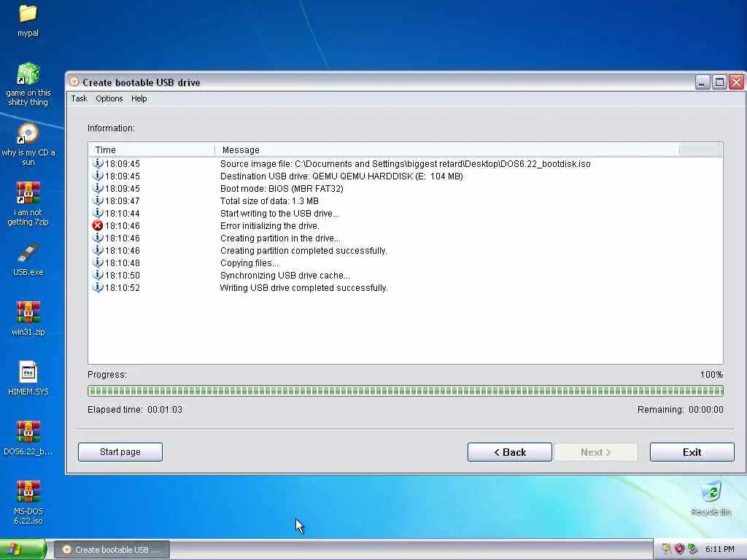Click the red shield security tray icon

point(679,549)
